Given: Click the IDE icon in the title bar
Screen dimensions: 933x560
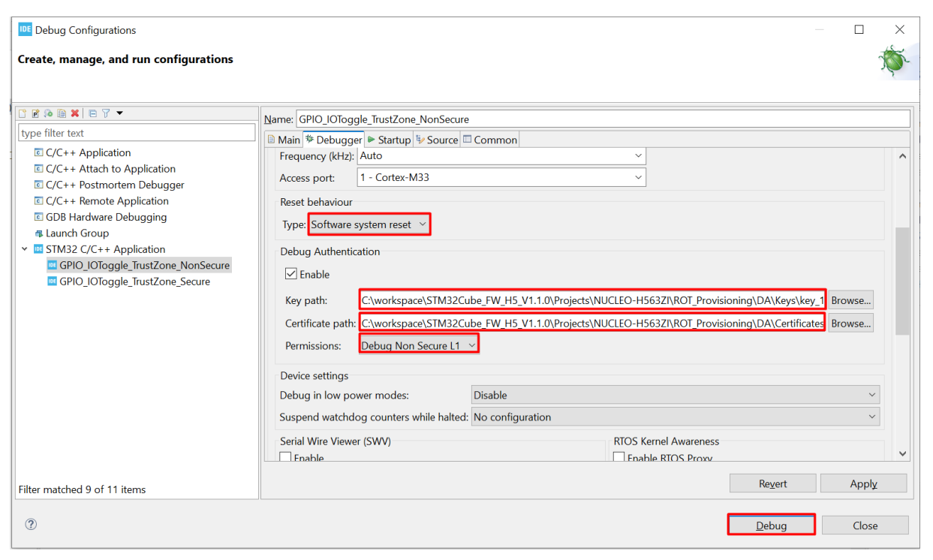Looking at the screenshot, I should 25,30.
